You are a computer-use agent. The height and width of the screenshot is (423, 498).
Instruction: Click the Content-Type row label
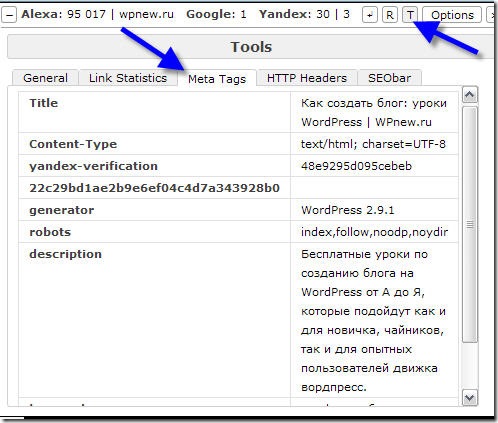73,144
